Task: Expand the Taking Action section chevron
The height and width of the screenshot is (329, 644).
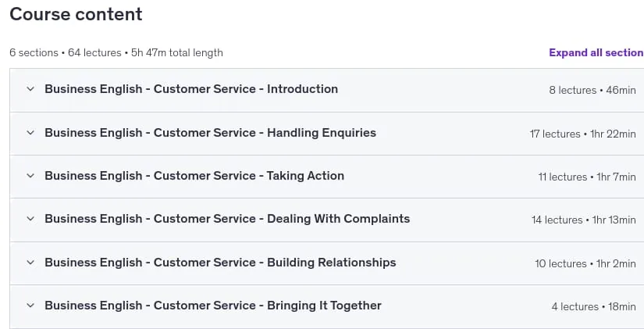Action: tap(30, 176)
